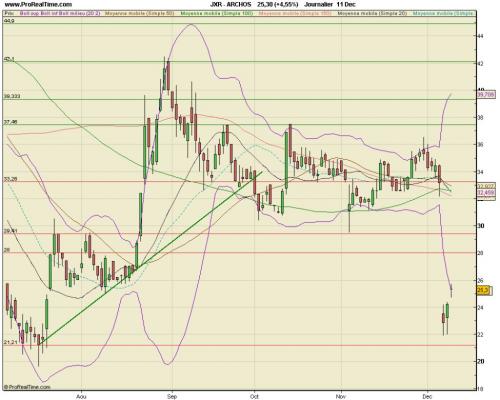Click the 21,21 red level label
Viewport: 500px width, 400px height.
point(10,342)
